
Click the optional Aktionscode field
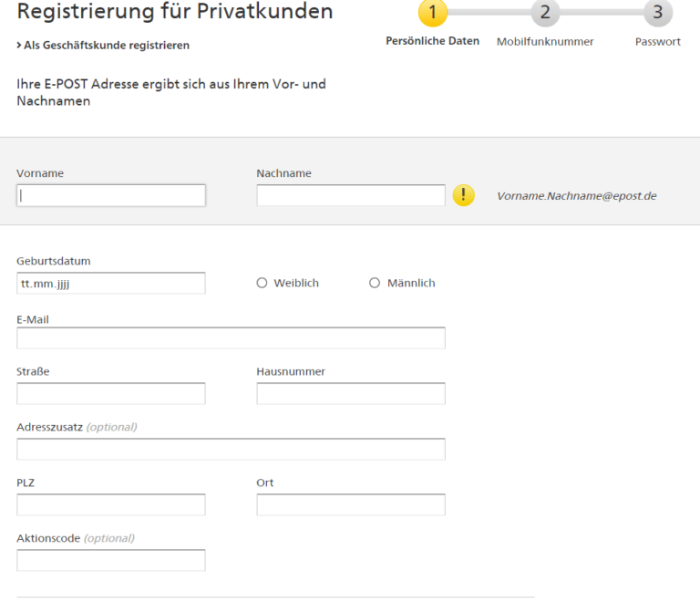pos(111,560)
